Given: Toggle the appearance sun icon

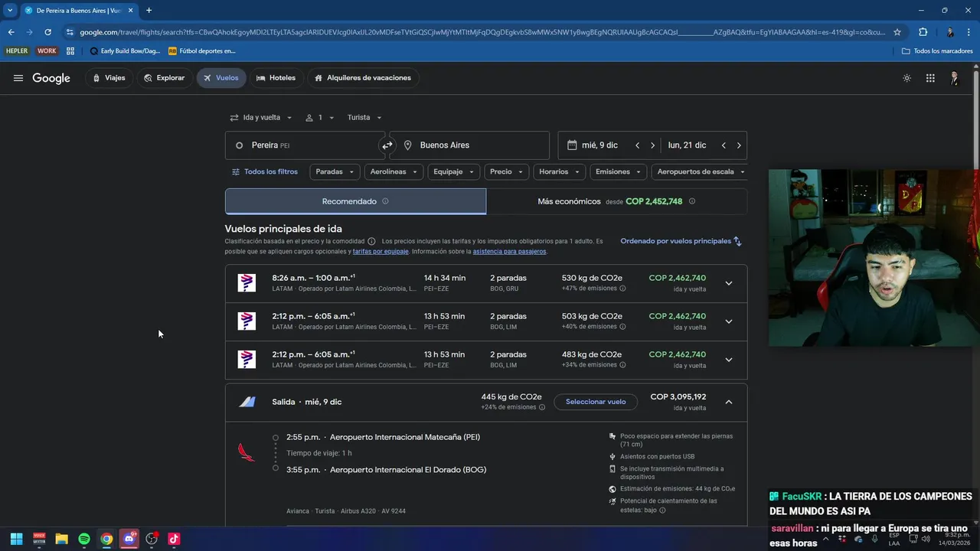Looking at the screenshot, I should click(x=907, y=78).
